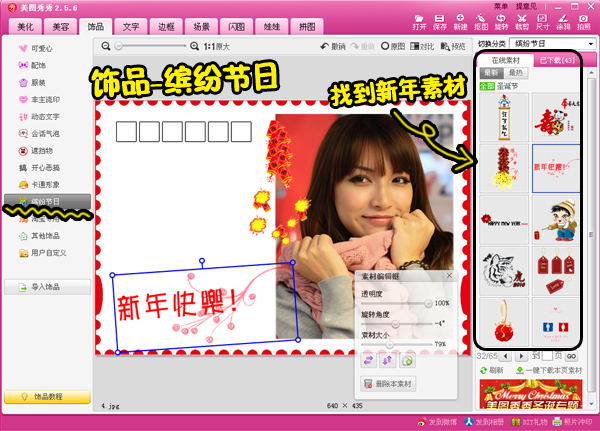Reset zoom with 1:1原大
This screenshot has width=600, height=431.
[x=216, y=46]
